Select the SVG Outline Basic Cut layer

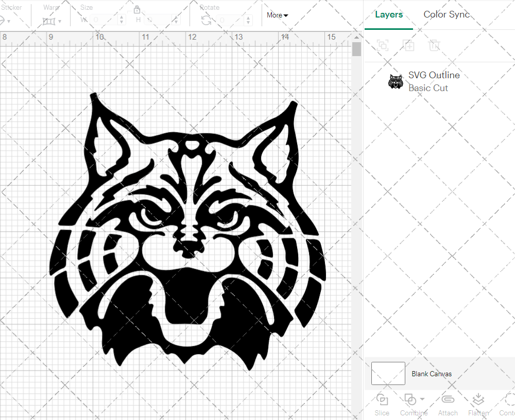pos(434,81)
